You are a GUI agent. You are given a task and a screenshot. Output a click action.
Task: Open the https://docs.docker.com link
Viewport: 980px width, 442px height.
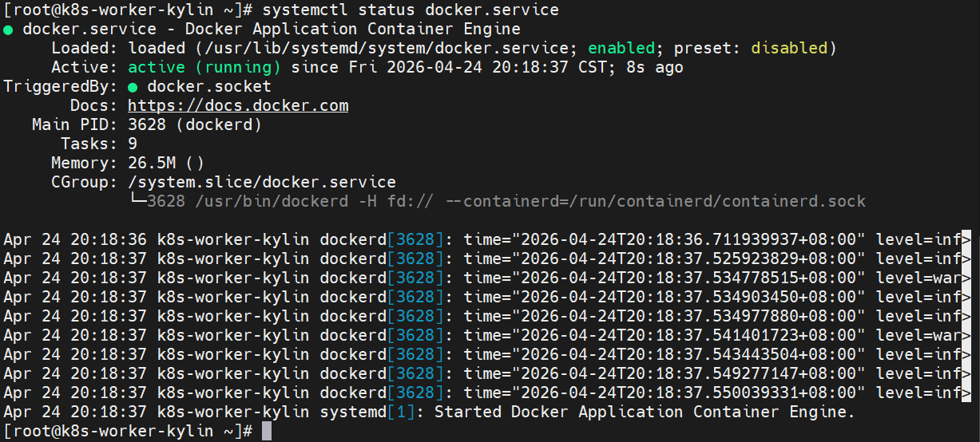point(238,106)
